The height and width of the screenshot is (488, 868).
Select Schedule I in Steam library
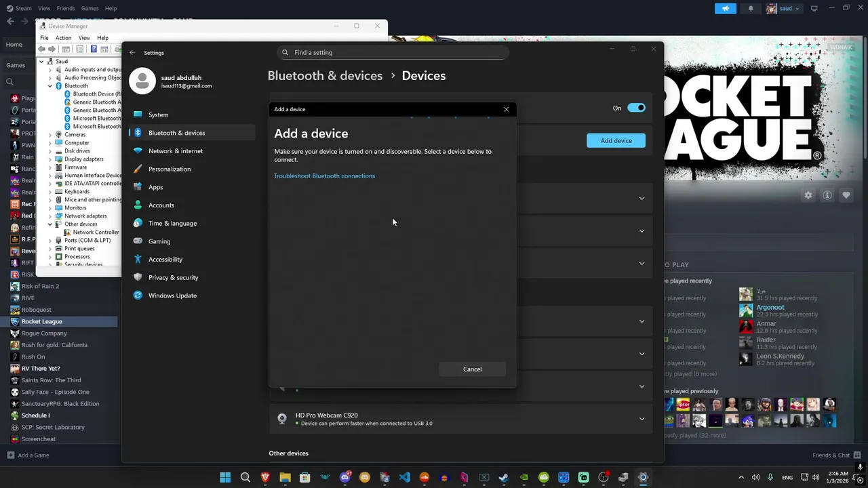tap(35, 415)
